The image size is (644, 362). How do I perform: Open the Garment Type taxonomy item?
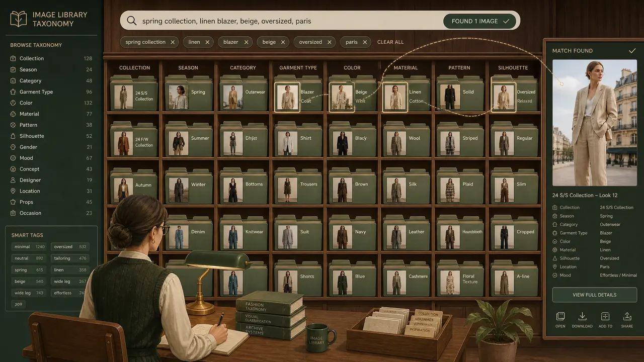point(51,92)
